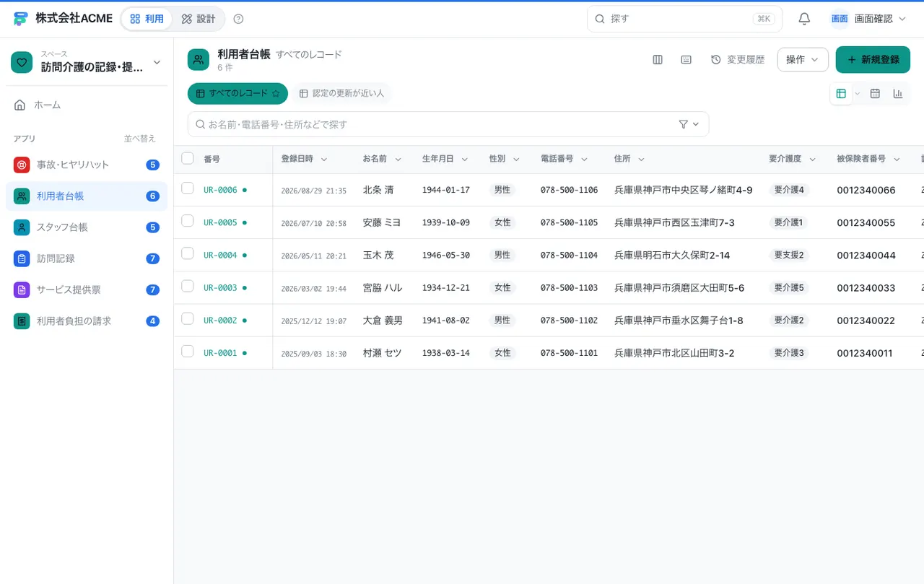Check the box for row UR-0001
The width and height of the screenshot is (924, 584).
pos(188,352)
